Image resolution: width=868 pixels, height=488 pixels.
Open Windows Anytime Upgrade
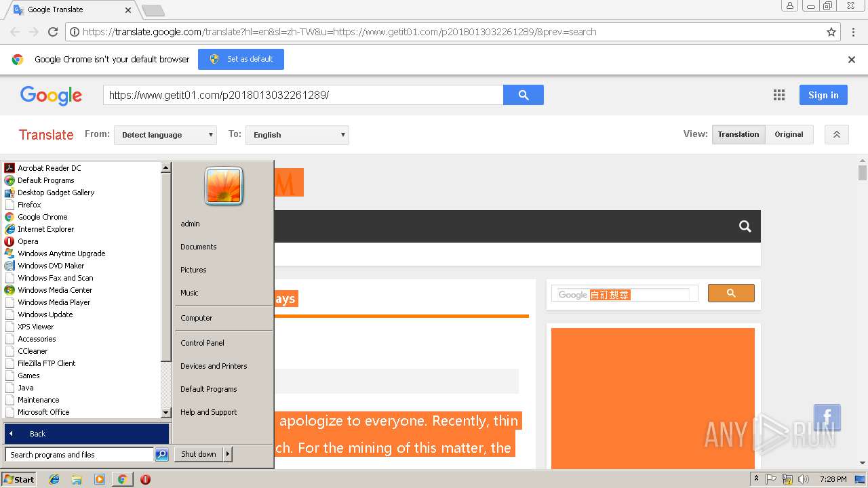pyautogui.click(x=61, y=253)
